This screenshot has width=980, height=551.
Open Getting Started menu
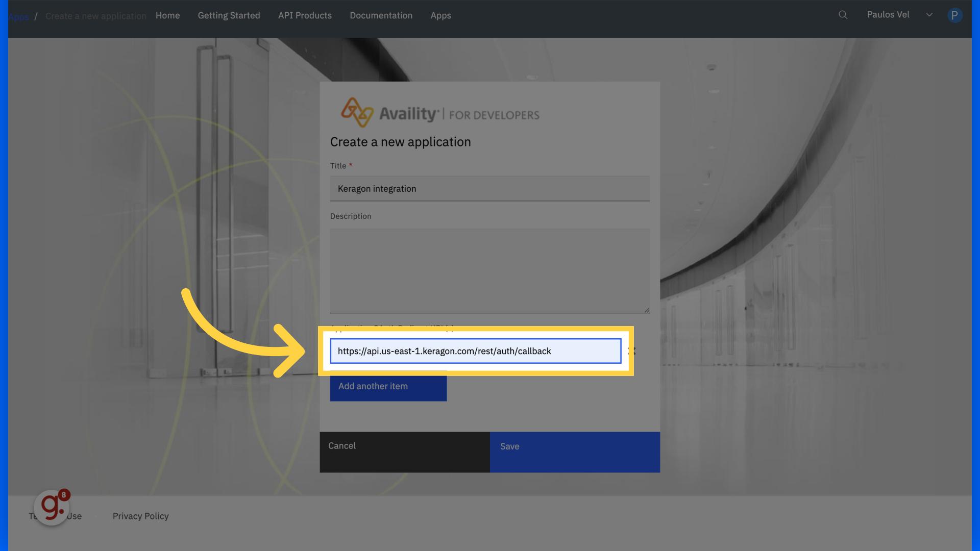coord(229,15)
